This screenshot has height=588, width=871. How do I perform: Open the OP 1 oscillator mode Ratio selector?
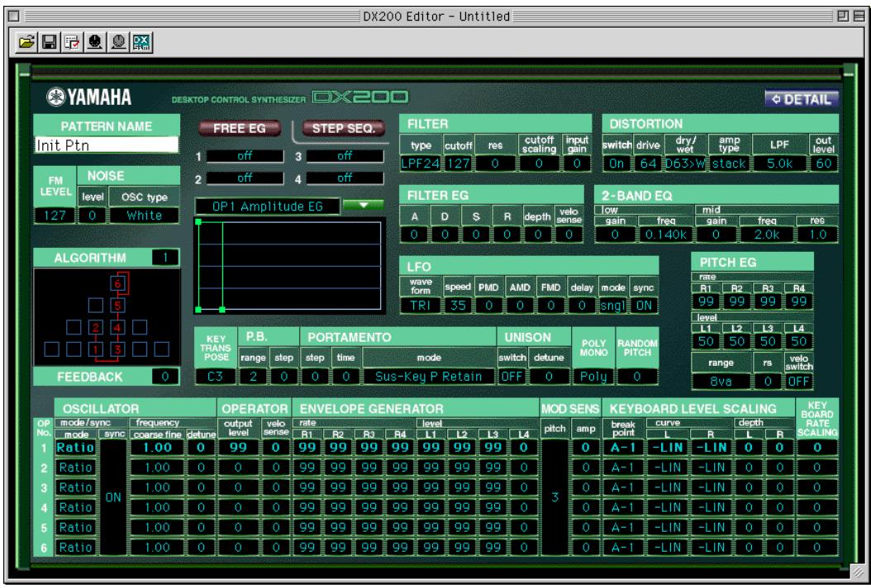point(75,448)
